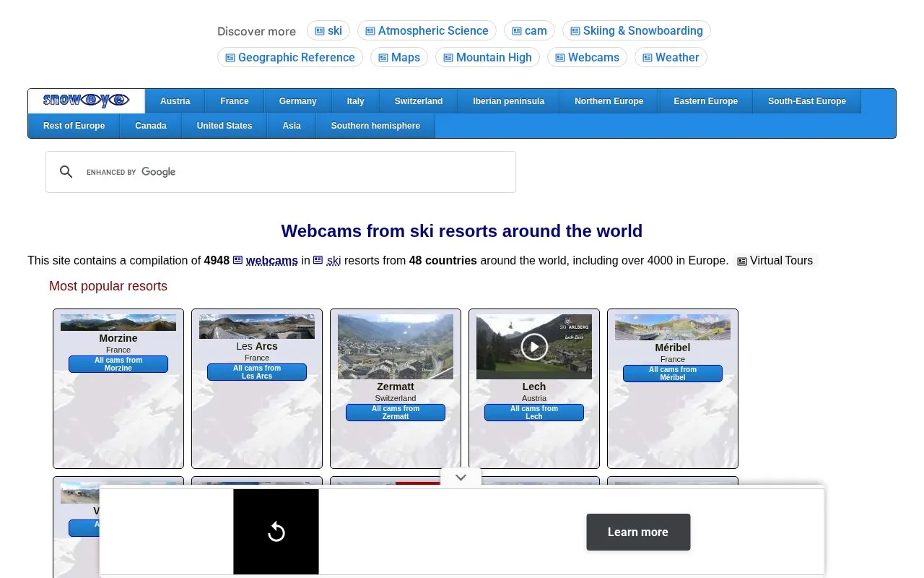Open the Rest of Europe menu
This screenshot has height=578, width=924.
pos(74,126)
